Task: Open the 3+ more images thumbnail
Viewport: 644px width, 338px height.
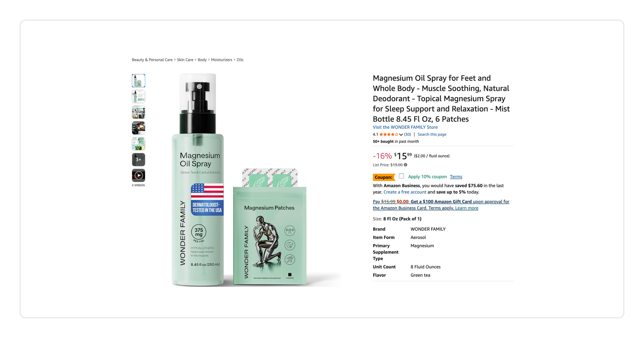Action: (x=138, y=160)
